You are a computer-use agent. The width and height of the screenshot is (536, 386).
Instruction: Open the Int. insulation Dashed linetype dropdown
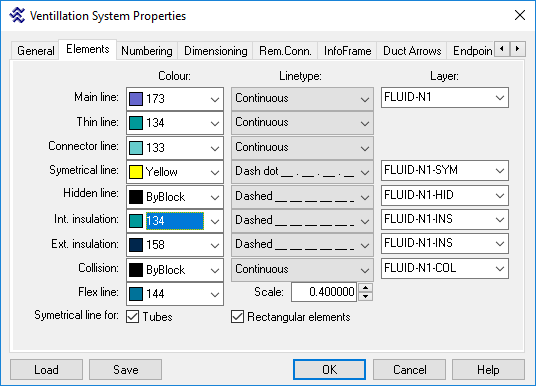tap(302, 221)
